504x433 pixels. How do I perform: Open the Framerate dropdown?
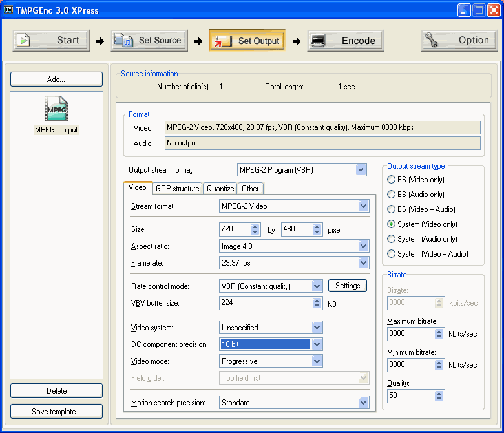pyautogui.click(x=364, y=263)
